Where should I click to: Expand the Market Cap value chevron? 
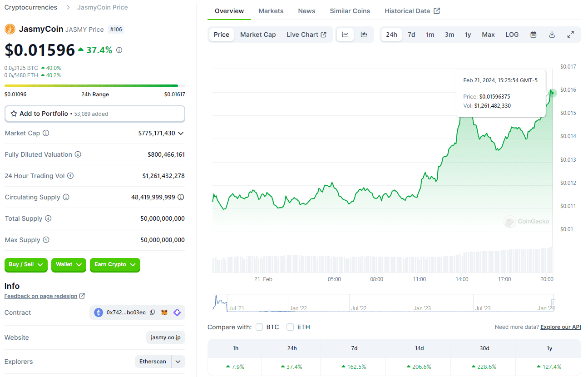[x=181, y=133]
